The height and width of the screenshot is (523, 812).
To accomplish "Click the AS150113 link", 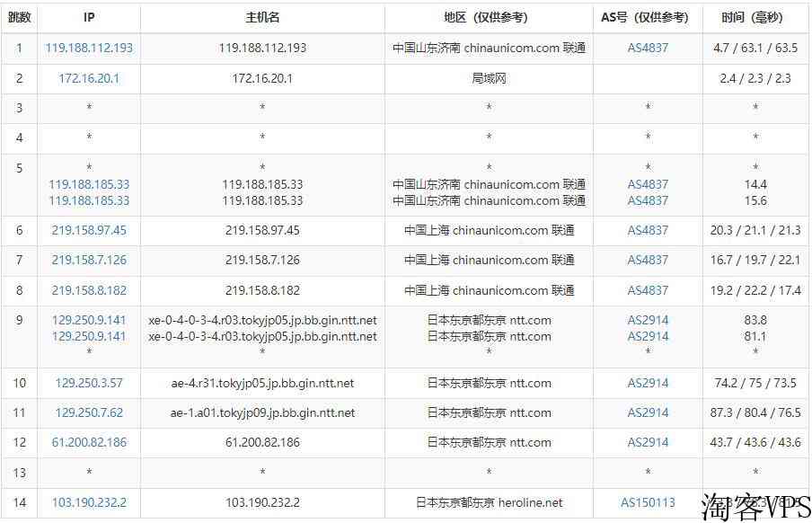I will [648, 503].
